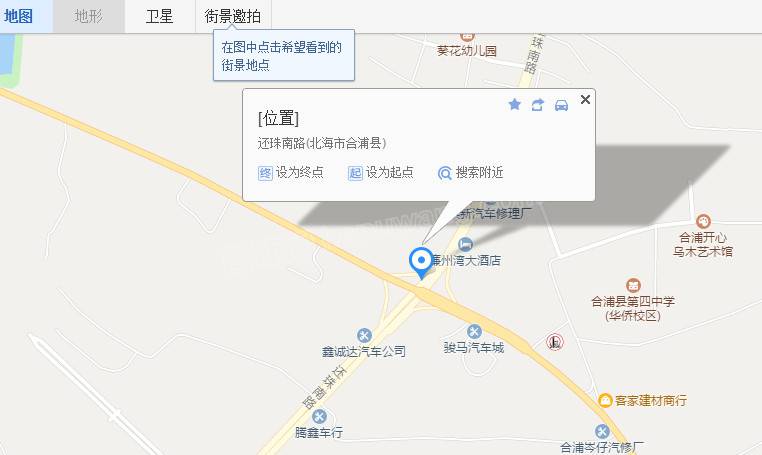This screenshot has height=455, width=762.
Task: Select the 地形 terrain tab
Action: [x=89, y=17]
